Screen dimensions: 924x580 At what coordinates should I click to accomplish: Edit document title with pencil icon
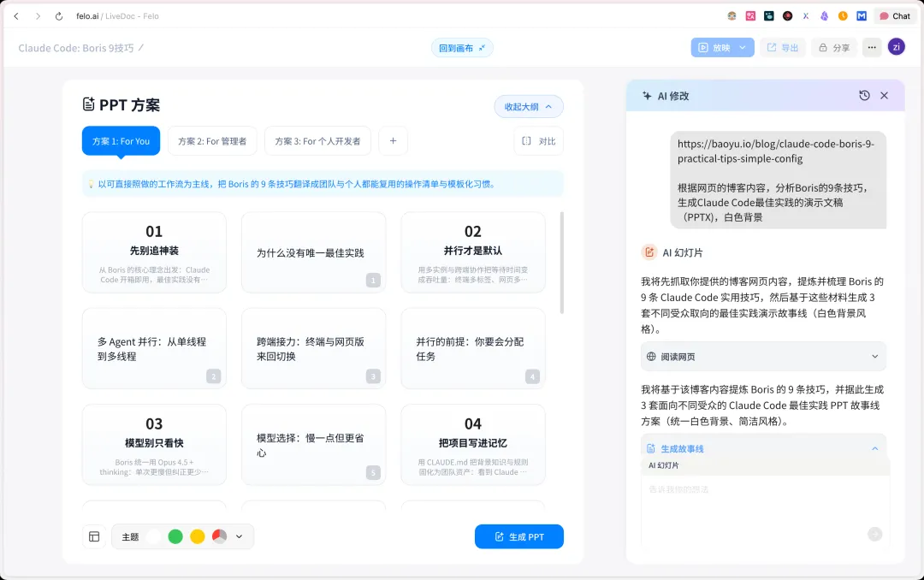pos(141,48)
